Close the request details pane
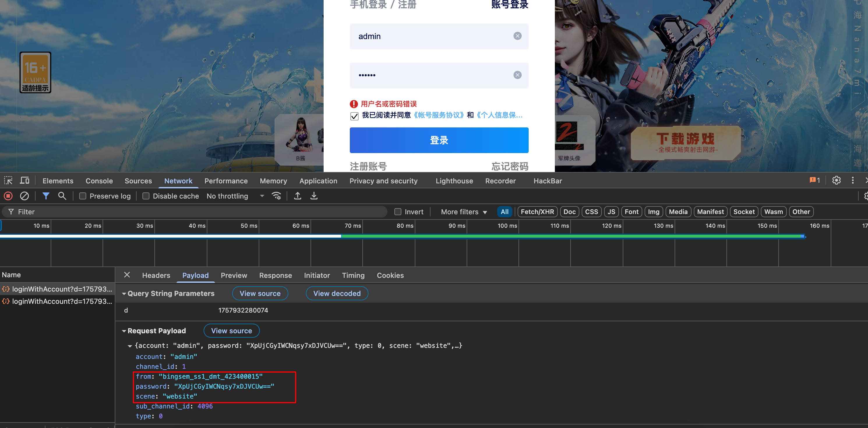868x428 pixels. 127,275
